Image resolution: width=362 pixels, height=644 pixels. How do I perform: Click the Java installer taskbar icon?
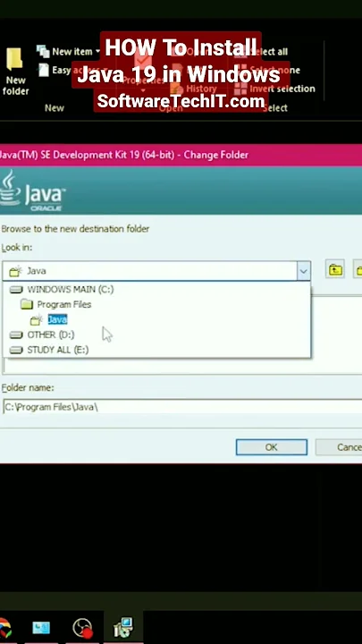(123, 628)
